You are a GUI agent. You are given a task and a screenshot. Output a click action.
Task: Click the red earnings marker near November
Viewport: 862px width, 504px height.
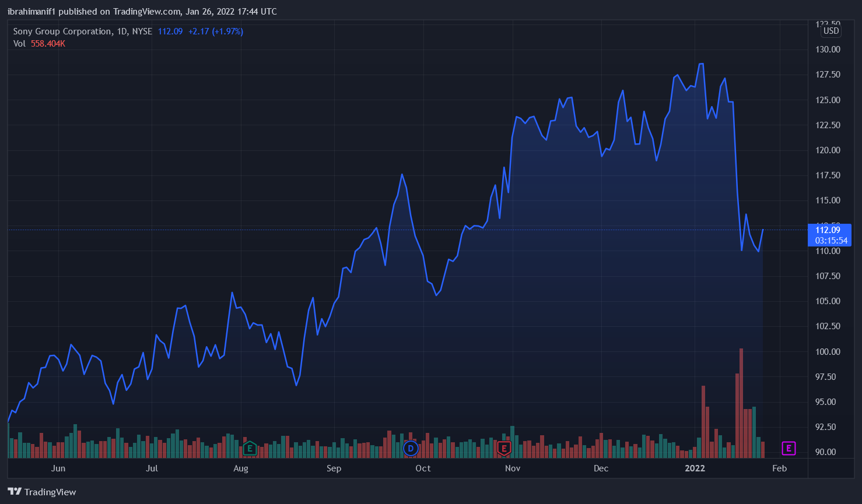504,448
